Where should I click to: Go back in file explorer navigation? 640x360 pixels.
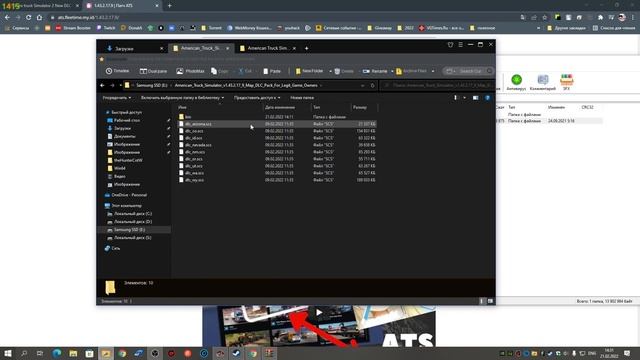point(102,85)
